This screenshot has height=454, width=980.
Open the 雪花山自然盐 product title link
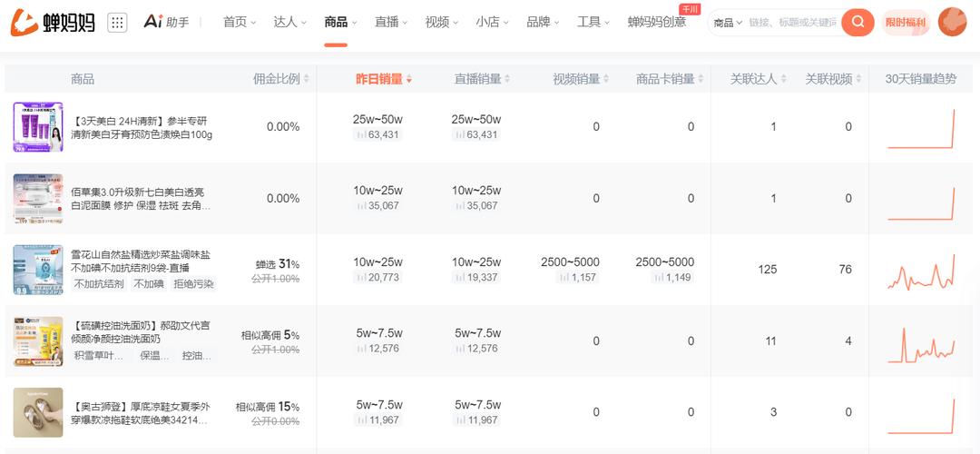tap(142, 262)
